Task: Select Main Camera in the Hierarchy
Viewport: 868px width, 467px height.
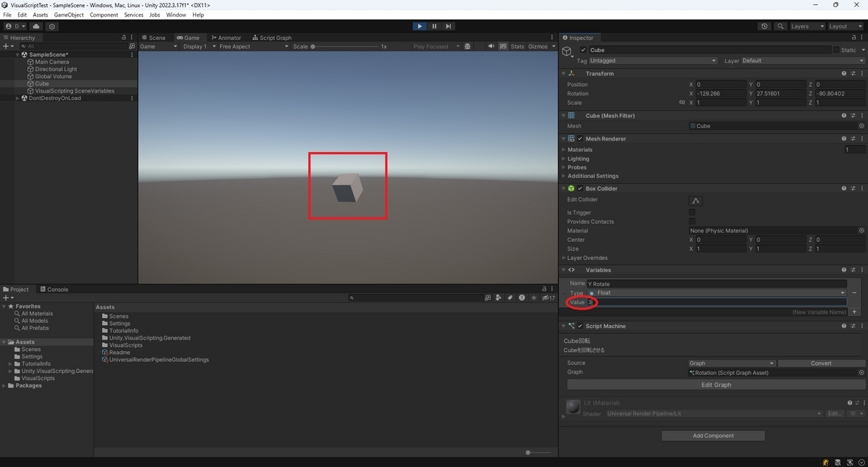Action: [x=52, y=62]
